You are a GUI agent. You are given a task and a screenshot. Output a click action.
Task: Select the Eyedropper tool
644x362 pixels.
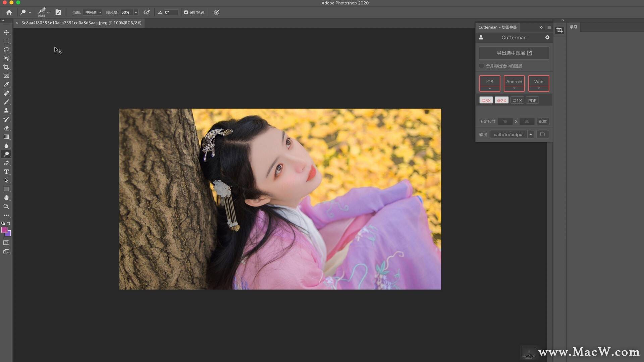(x=6, y=85)
